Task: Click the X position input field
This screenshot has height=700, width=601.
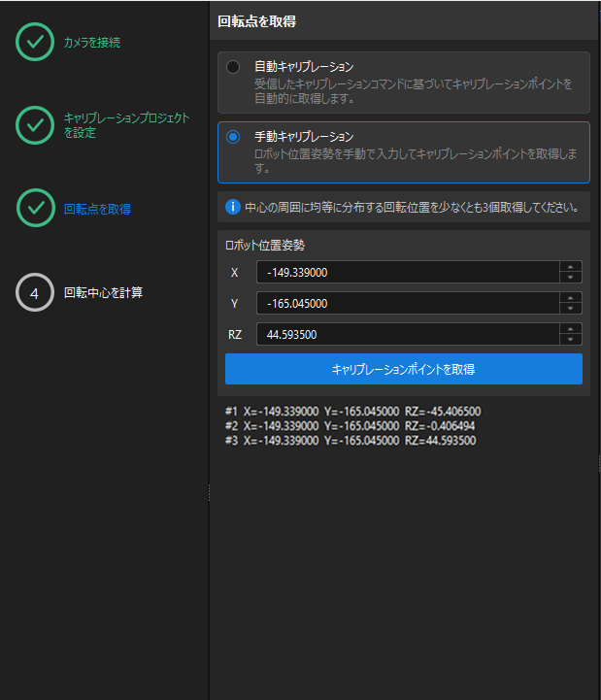Action: [408, 272]
